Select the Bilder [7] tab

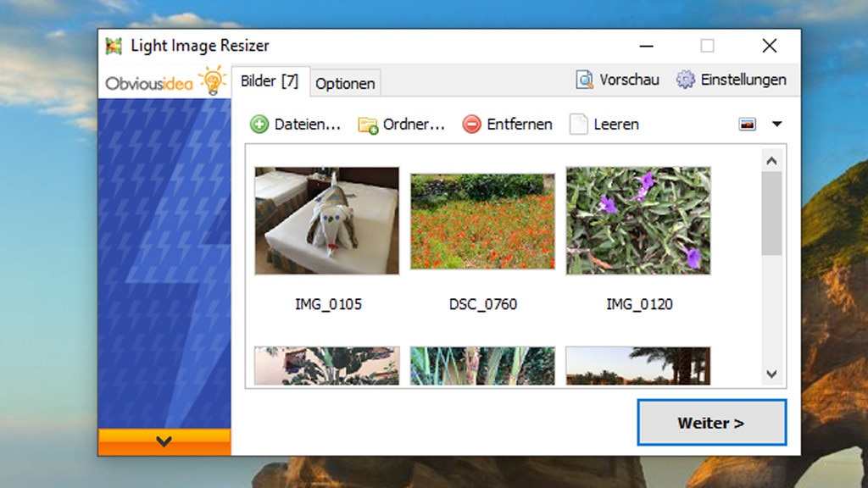tap(270, 80)
